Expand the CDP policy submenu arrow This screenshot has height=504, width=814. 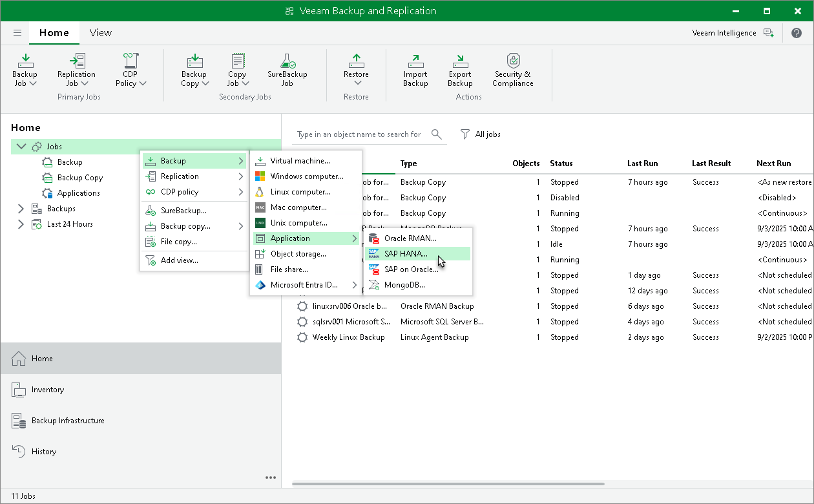(x=240, y=192)
